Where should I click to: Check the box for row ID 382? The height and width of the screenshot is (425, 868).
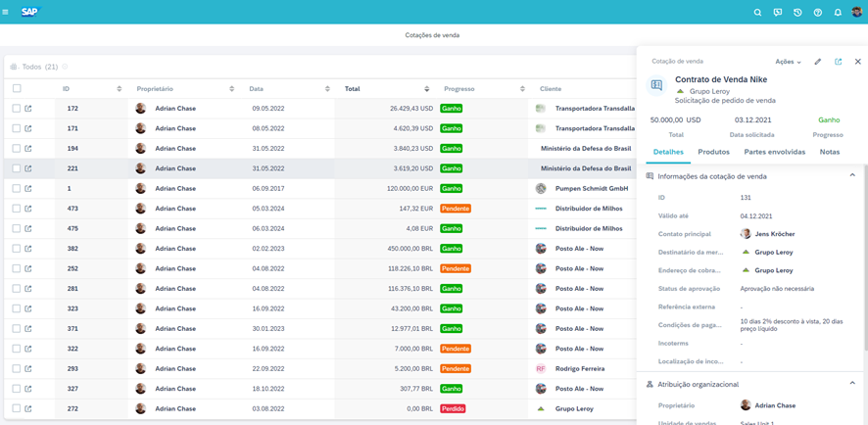point(17,249)
